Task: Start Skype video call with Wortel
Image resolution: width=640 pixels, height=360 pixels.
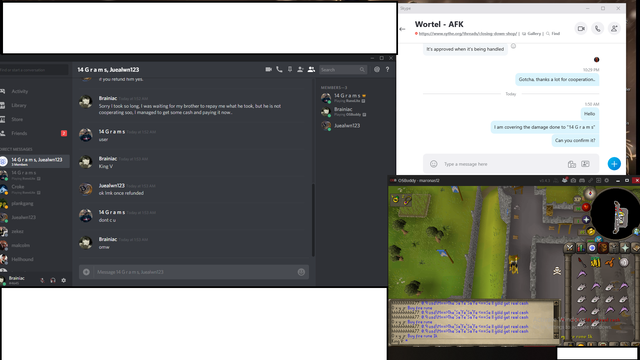Action: 581,29
